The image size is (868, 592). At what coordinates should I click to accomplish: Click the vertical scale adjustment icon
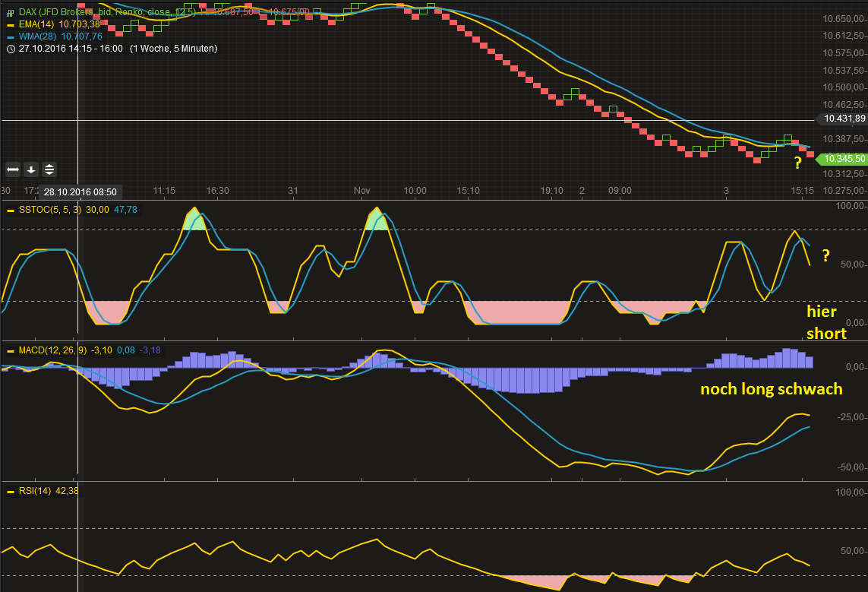(x=49, y=169)
